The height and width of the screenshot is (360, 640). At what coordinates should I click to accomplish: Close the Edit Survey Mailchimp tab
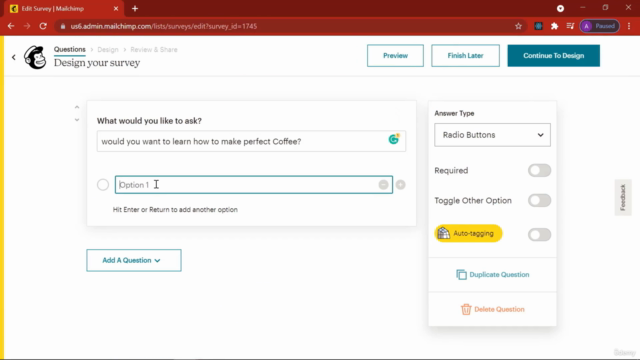(x=116, y=9)
